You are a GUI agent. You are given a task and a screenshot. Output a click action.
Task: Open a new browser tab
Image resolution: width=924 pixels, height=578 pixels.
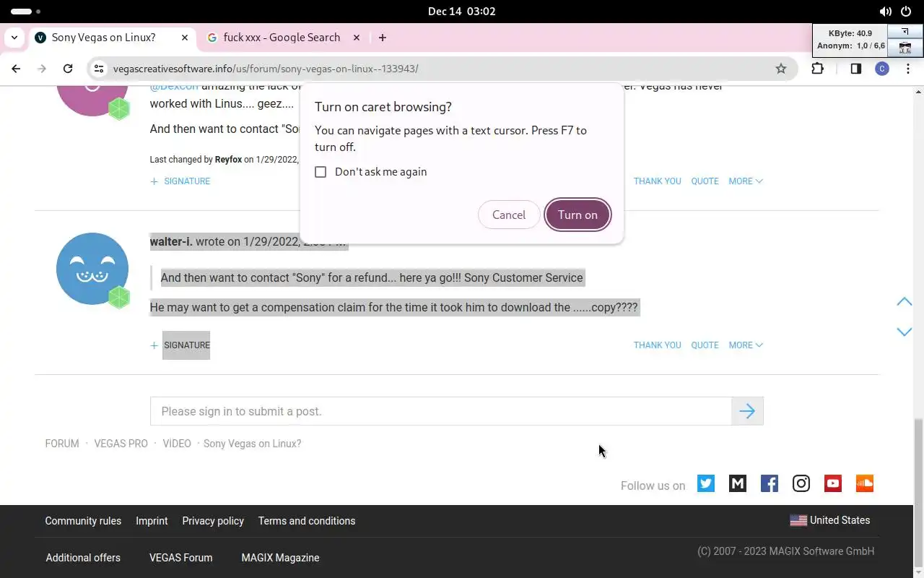pyautogui.click(x=383, y=38)
